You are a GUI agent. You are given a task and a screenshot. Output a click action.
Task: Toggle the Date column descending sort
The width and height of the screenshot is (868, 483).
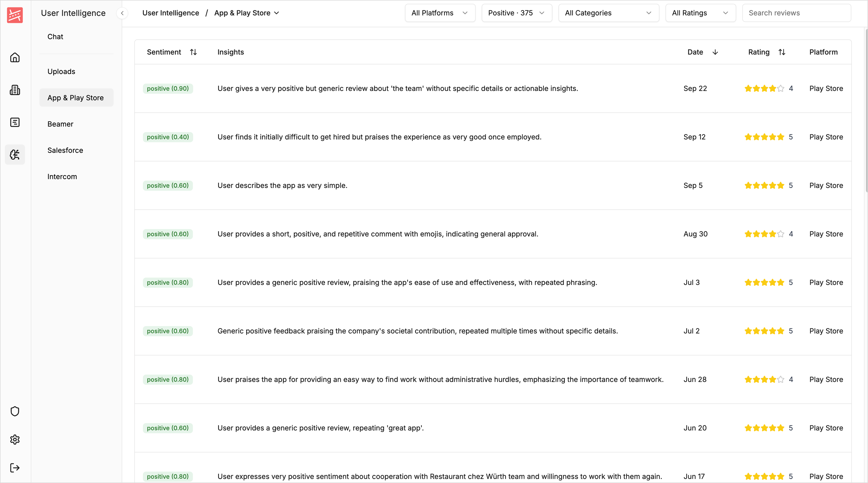click(x=715, y=52)
